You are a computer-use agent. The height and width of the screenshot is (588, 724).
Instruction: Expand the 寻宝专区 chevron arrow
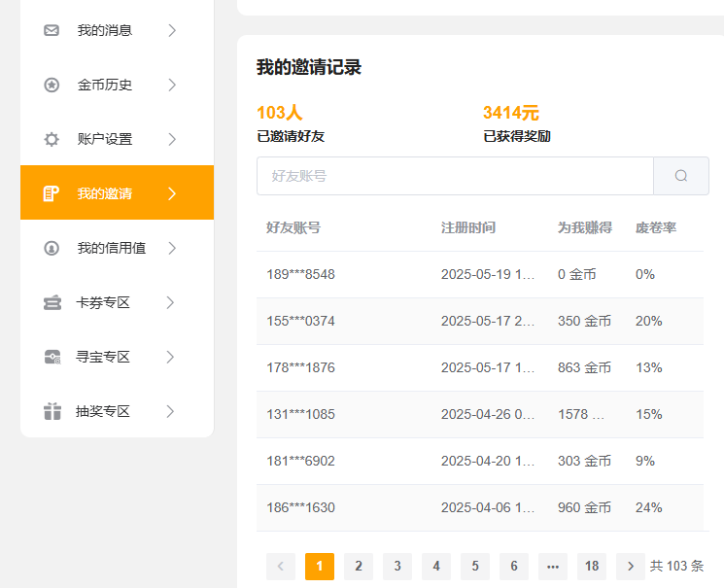click(x=170, y=357)
